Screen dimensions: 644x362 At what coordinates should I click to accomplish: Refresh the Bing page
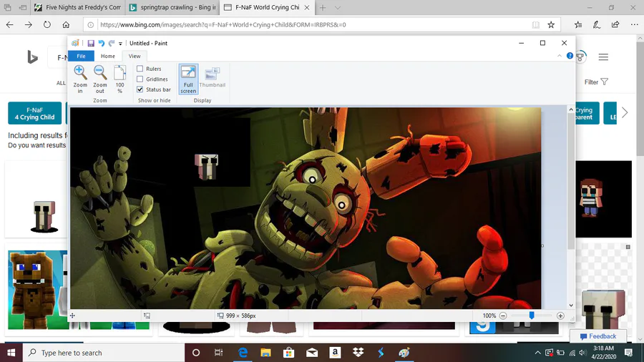tap(47, 24)
